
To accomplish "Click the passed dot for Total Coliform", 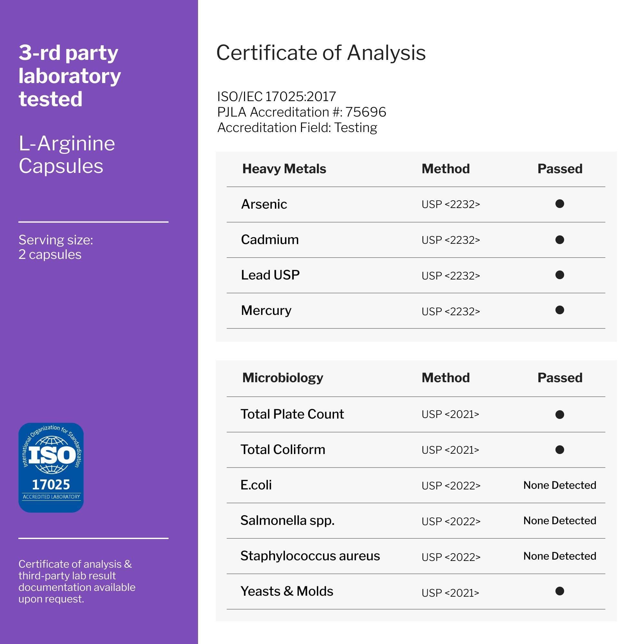I will pyautogui.click(x=560, y=450).
